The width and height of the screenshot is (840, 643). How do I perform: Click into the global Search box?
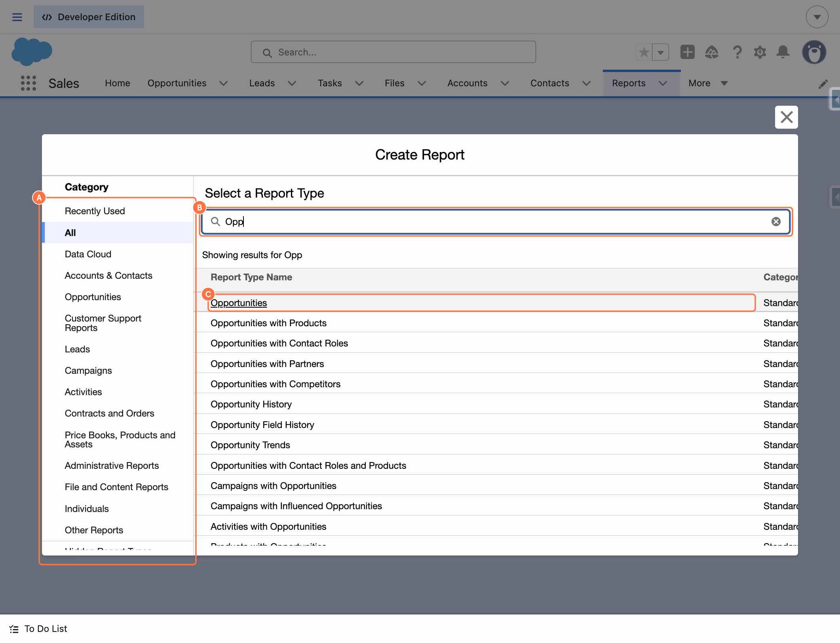pos(393,52)
